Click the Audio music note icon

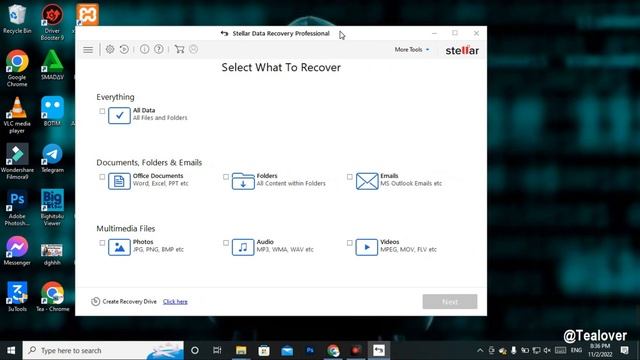click(x=243, y=247)
